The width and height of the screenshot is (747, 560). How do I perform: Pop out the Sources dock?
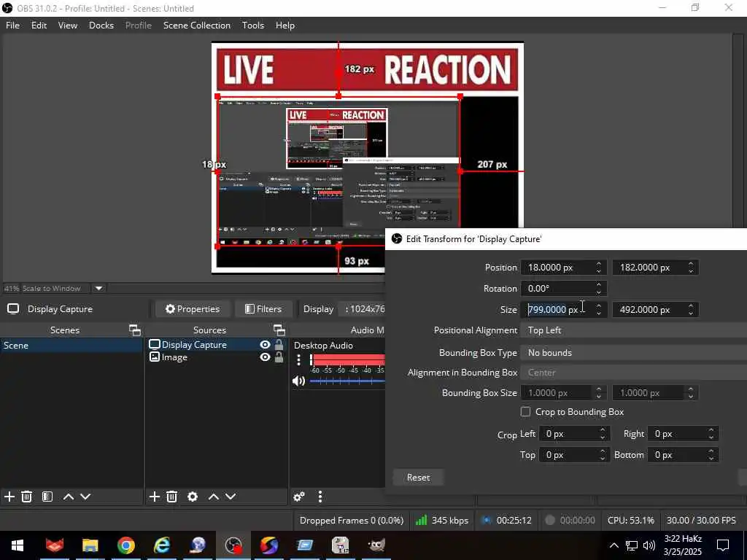click(x=279, y=330)
